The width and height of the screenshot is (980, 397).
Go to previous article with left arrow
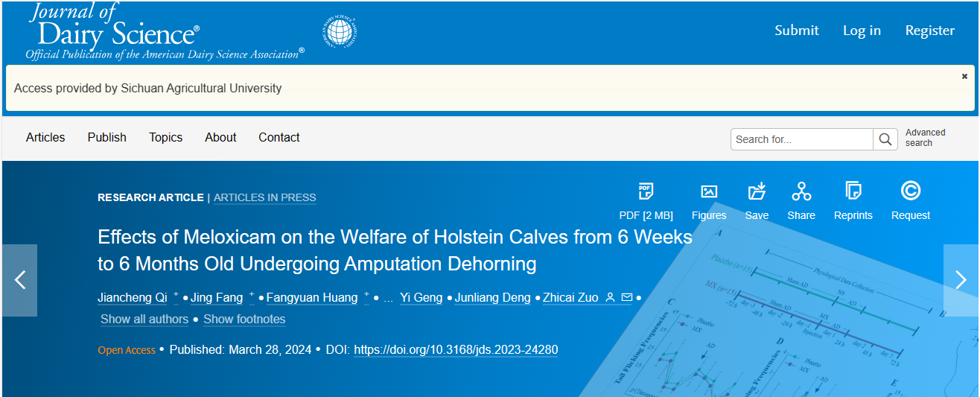tap(20, 280)
